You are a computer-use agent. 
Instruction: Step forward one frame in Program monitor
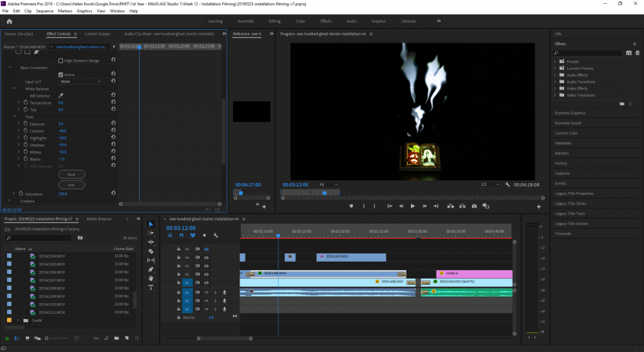424,206
